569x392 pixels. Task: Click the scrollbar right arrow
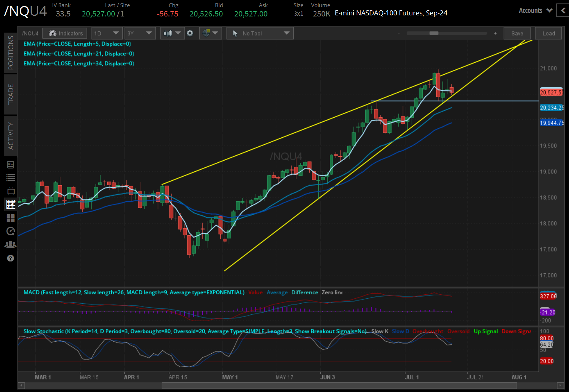pyautogui.click(x=560, y=386)
